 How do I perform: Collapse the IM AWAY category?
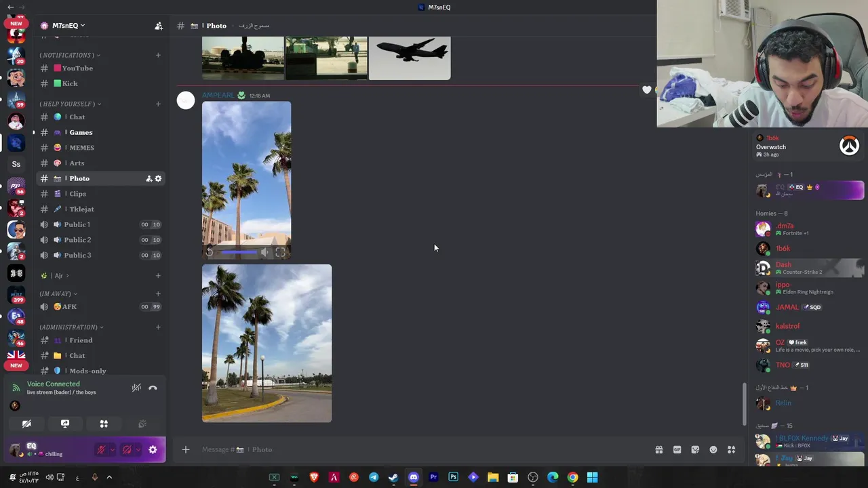pos(58,293)
